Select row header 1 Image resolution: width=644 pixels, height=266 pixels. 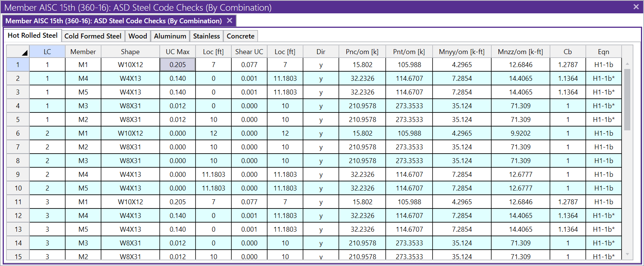tap(18, 65)
